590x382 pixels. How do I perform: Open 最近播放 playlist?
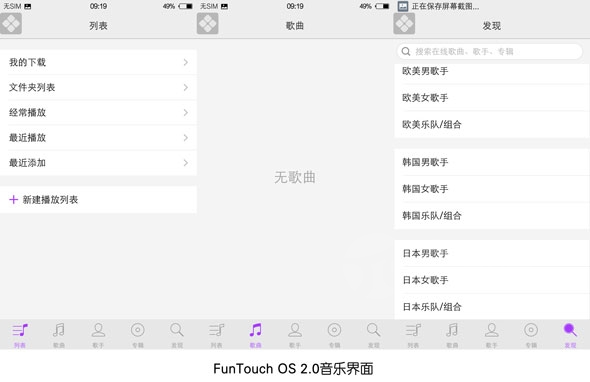pyautogui.click(x=98, y=138)
